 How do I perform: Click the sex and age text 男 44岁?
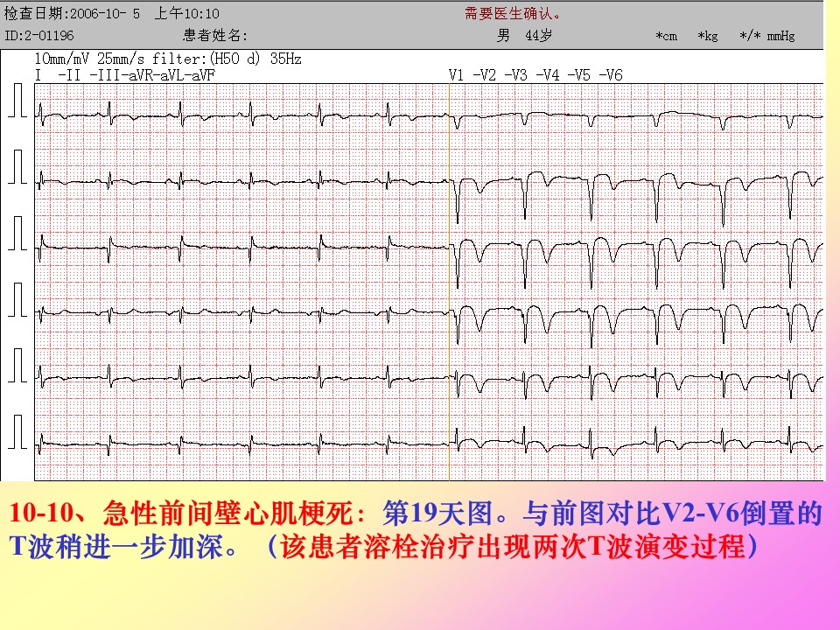click(x=524, y=35)
